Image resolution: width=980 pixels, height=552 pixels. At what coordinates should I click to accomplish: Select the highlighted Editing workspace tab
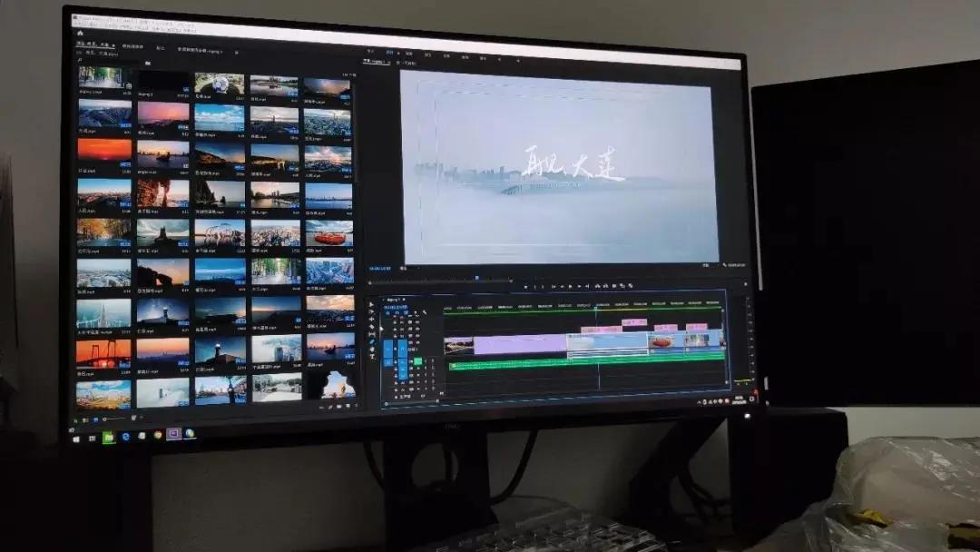pyautogui.click(x=389, y=54)
